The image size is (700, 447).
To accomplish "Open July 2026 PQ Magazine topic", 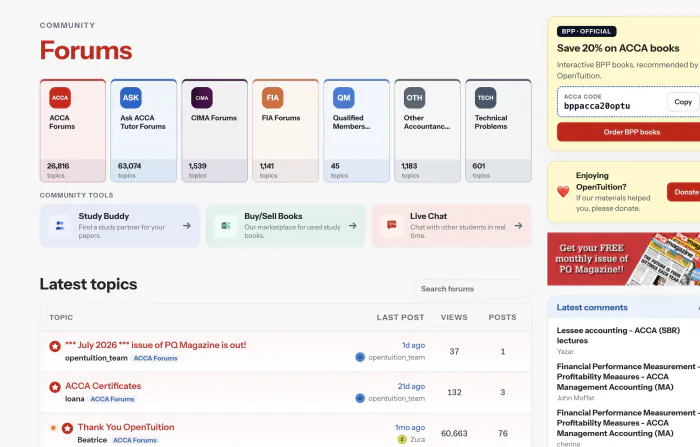I will [155, 345].
